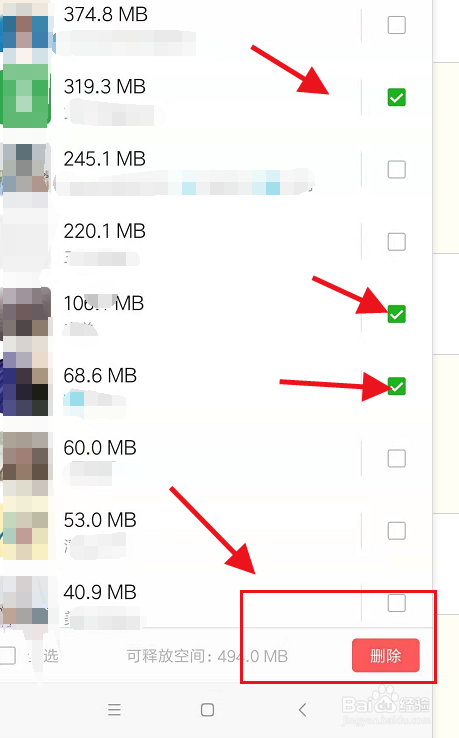Screen dimensions: 459x738
Task: Toggle the select-all checkbox at bottom left
Action: (x=7, y=655)
